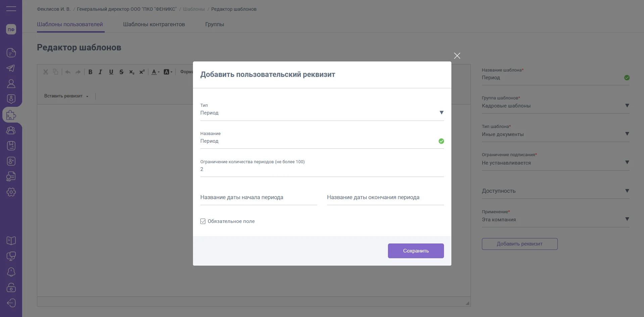Click the 'Добавить реквизит' button
The height and width of the screenshot is (317, 644).
[519, 244]
